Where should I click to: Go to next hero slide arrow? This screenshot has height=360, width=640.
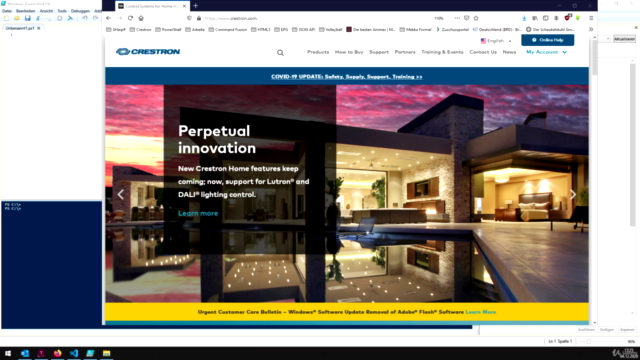[x=573, y=194]
